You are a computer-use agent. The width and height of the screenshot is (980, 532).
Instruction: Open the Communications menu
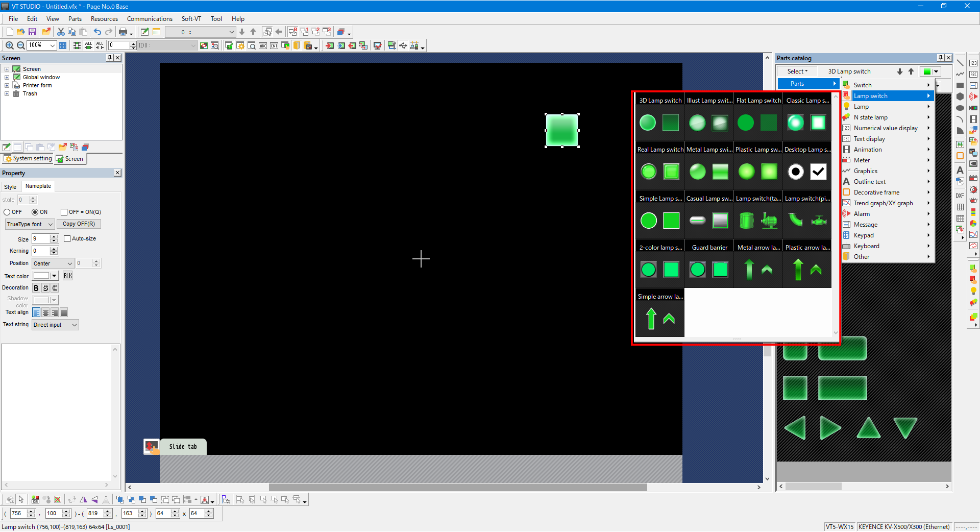pos(150,19)
